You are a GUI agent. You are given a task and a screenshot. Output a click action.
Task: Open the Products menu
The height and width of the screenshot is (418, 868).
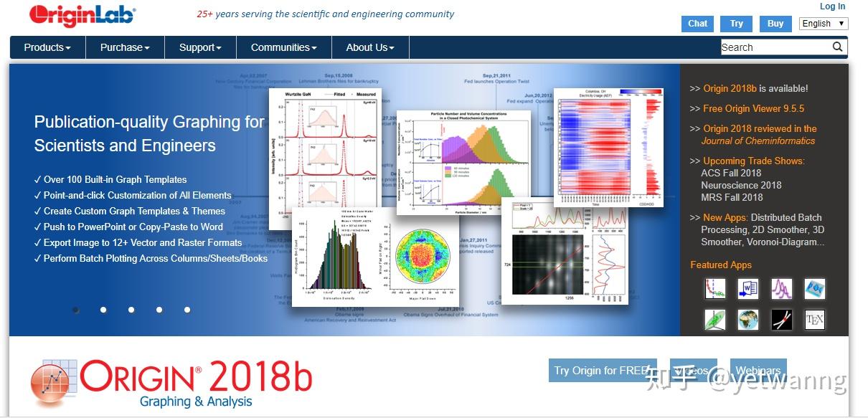[47, 47]
